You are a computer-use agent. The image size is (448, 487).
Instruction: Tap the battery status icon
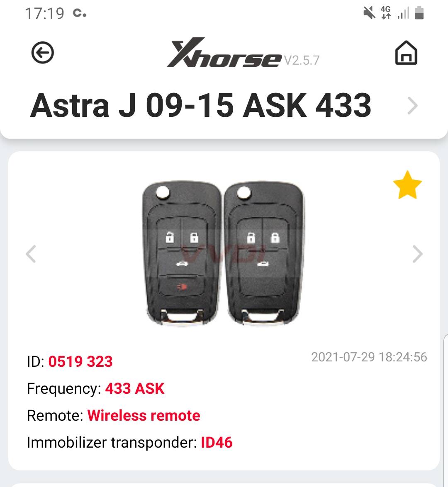point(419,13)
